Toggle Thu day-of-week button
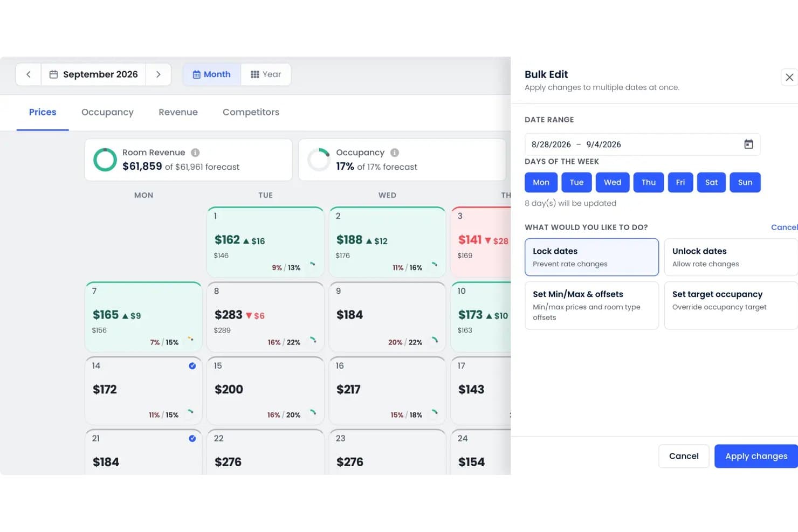Viewport: 798px width, 532px height. (649, 182)
